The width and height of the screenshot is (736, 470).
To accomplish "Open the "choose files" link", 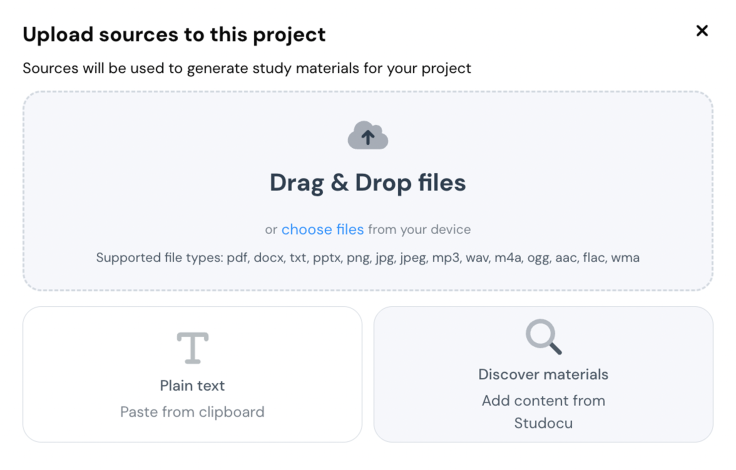I will [x=322, y=229].
